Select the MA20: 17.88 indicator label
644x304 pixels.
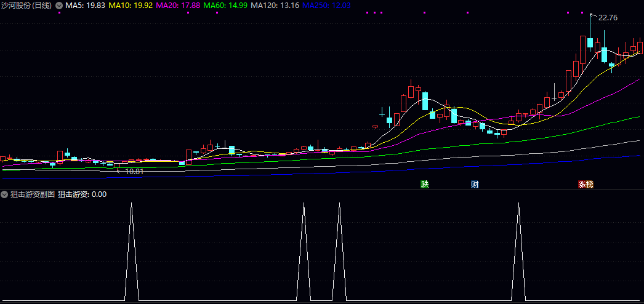click(x=179, y=6)
